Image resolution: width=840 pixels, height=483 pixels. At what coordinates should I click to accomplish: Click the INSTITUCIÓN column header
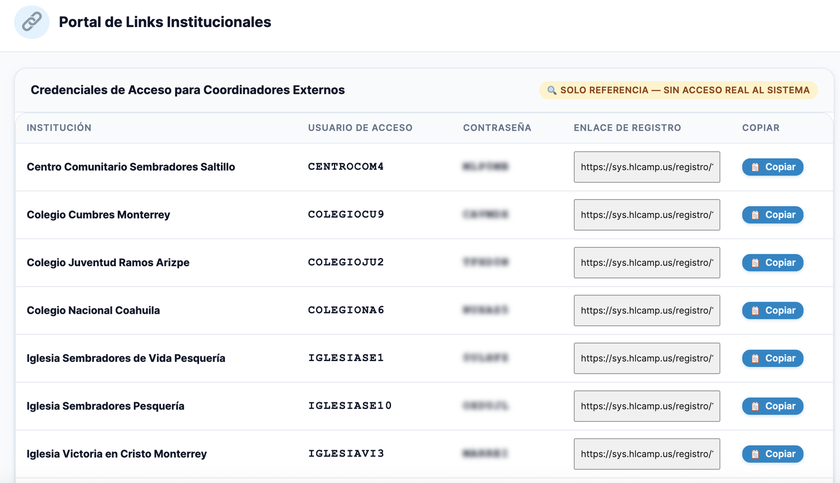[x=59, y=128]
